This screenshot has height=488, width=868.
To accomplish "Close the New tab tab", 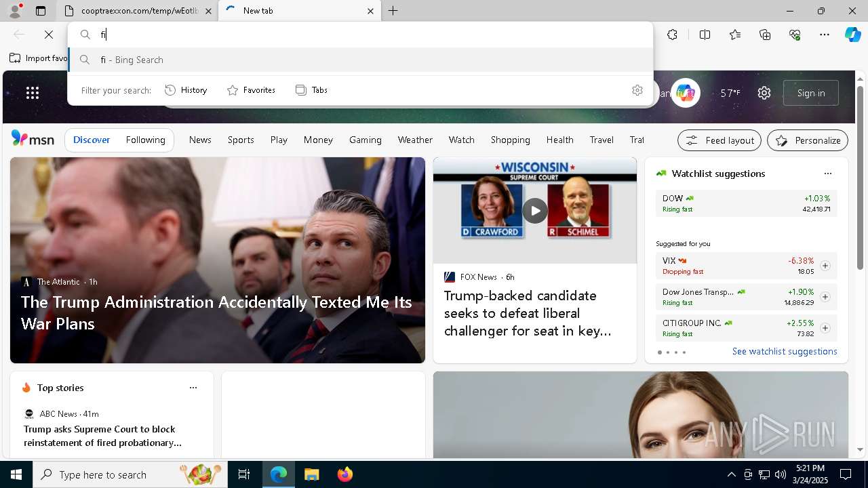I will pos(370,11).
